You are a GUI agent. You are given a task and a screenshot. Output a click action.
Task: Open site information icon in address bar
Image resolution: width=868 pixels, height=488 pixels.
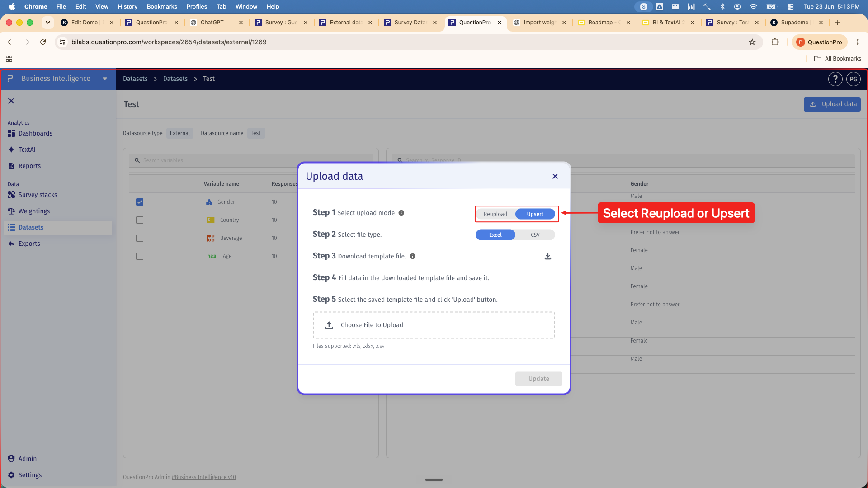(63, 42)
